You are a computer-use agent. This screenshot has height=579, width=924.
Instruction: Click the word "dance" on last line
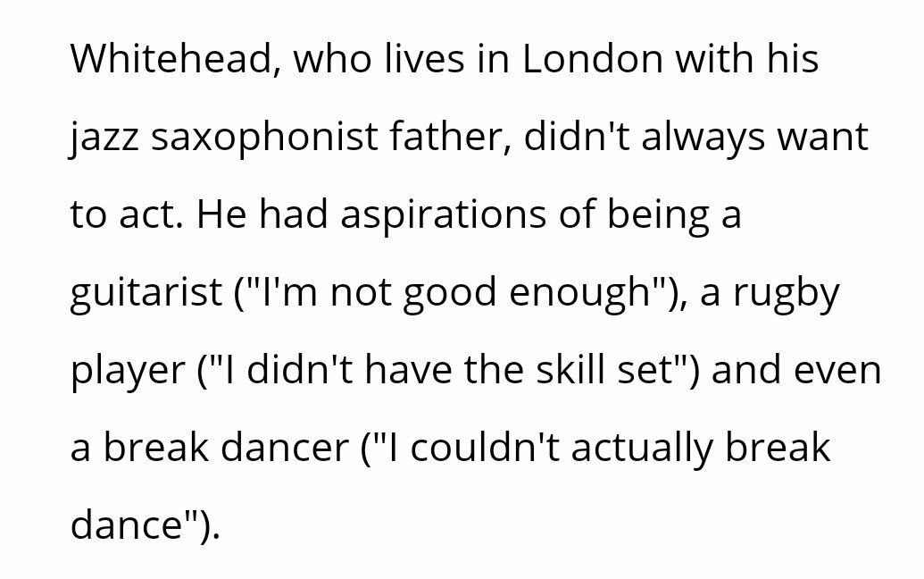[127, 524]
